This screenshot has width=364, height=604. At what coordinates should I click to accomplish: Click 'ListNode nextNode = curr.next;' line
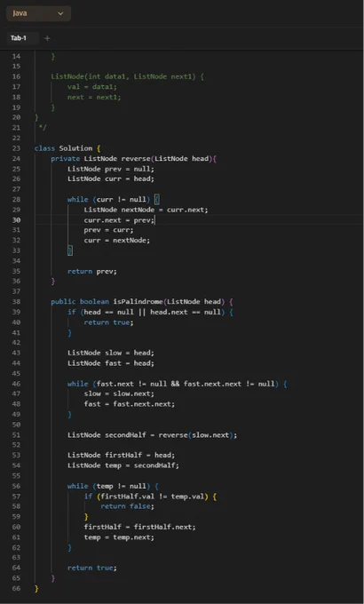(146, 210)
